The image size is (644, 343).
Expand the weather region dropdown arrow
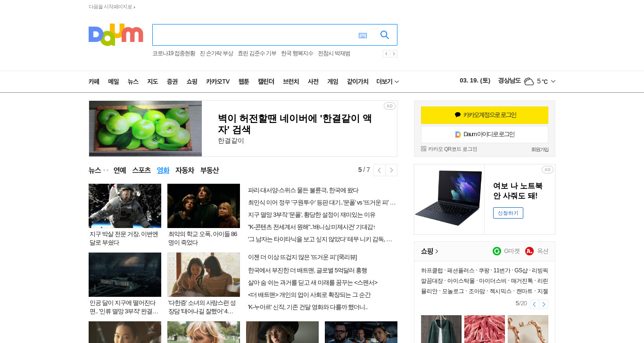click(x=553, y=82)
